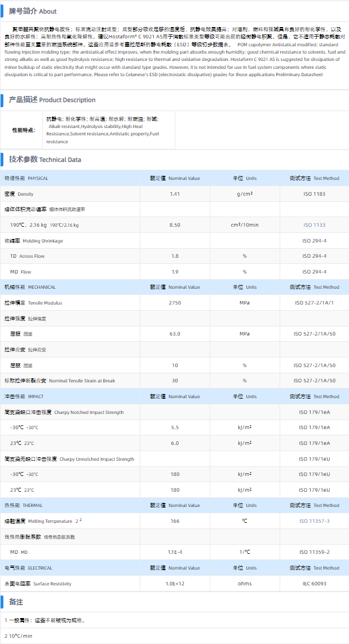This screenshot has width=349, height=644.
Task: Select the 机械性能 MECHANICAL table header
Action: pyautogui.click(x=30, y=287)
